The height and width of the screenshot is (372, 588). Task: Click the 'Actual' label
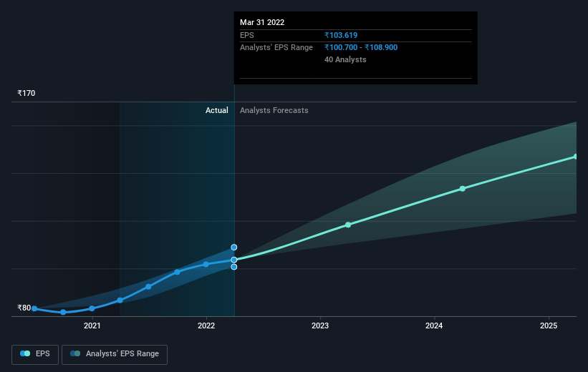(217, 110)
